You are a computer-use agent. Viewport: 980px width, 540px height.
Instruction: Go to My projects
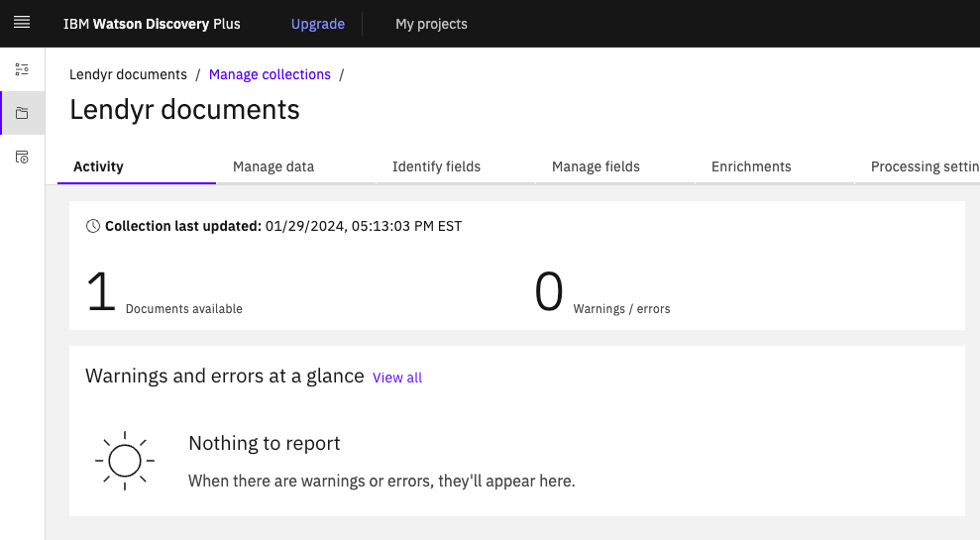click(431, 24)
